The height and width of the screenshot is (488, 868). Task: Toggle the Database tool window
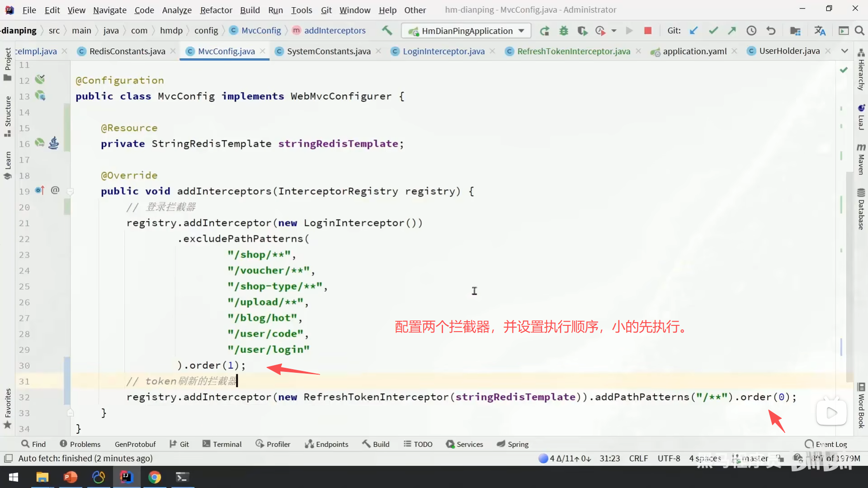[x=861, y=209]
